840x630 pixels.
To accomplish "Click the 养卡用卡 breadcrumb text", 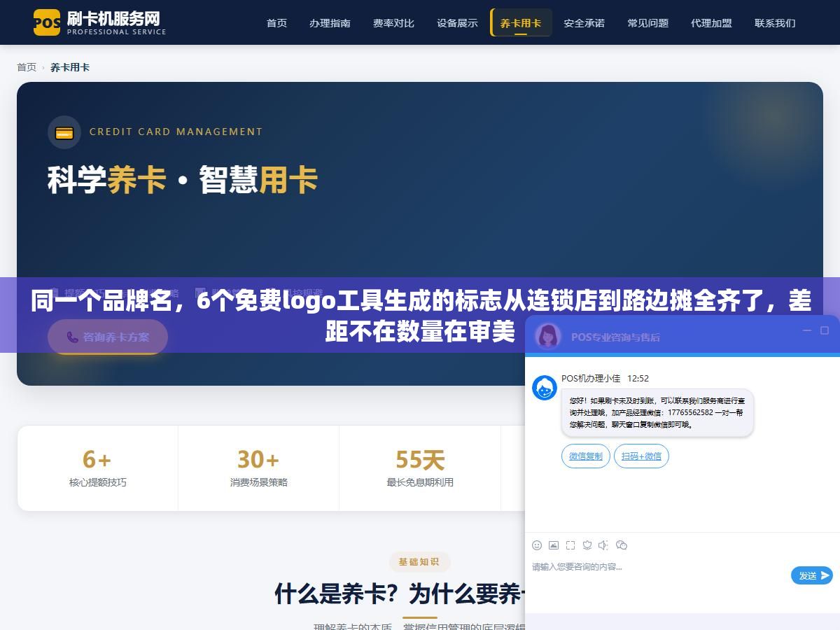I will pyautogui.click(x=70, y=67).
